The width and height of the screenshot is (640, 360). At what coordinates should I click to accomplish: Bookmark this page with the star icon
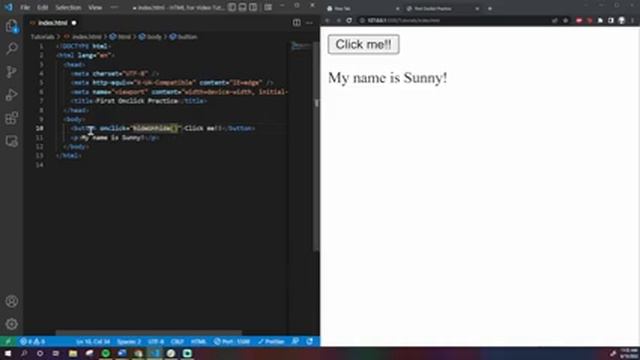[x=565, y=20]
